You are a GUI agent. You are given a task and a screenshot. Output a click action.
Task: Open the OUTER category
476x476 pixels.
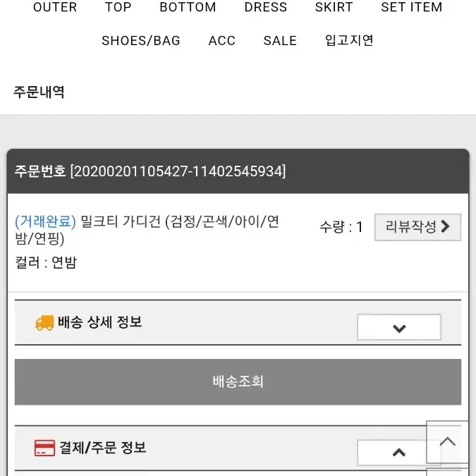tap(55, 7)
